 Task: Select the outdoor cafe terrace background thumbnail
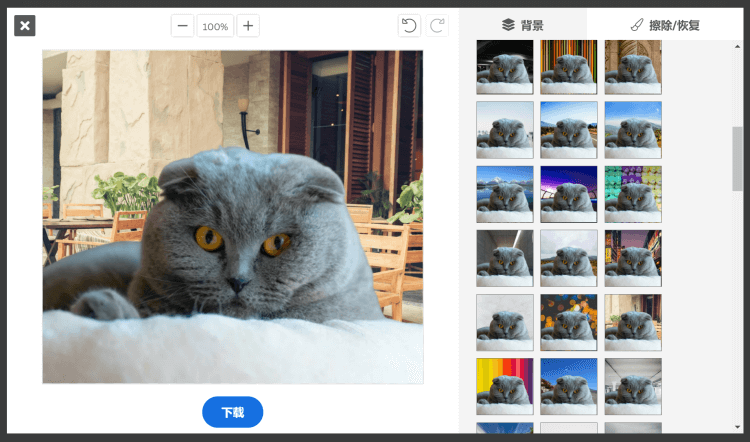coord(633,322)
